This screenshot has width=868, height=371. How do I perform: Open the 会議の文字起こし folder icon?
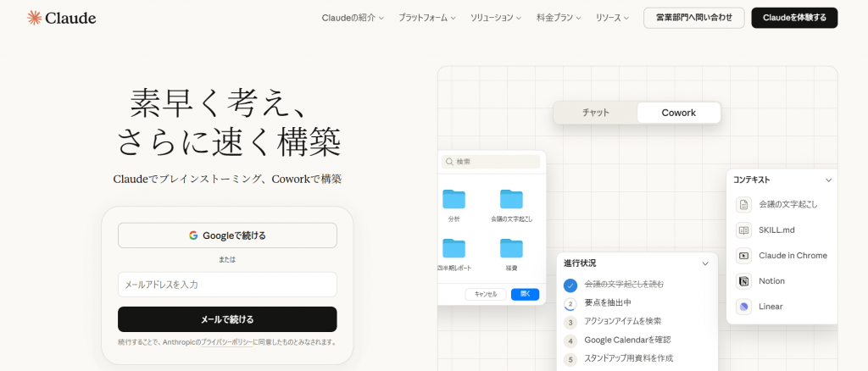point(511,199)
